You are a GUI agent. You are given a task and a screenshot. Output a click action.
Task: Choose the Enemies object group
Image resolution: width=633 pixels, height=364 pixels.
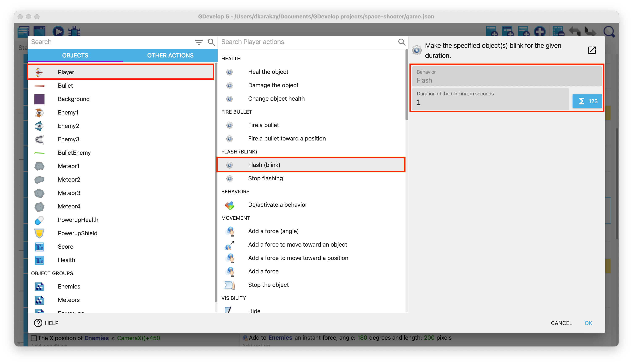click(x=69, y=286)
